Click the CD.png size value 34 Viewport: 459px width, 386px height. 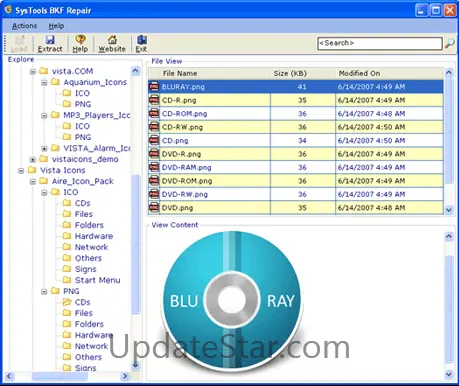pyautogui.click(x=302, y=140)
